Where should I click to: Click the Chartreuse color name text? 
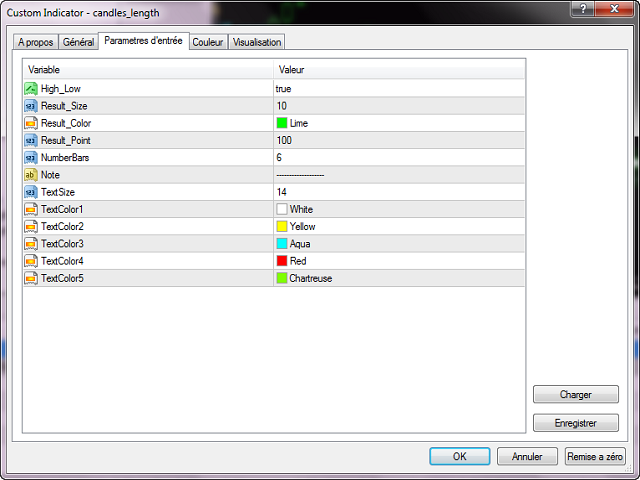311,278
